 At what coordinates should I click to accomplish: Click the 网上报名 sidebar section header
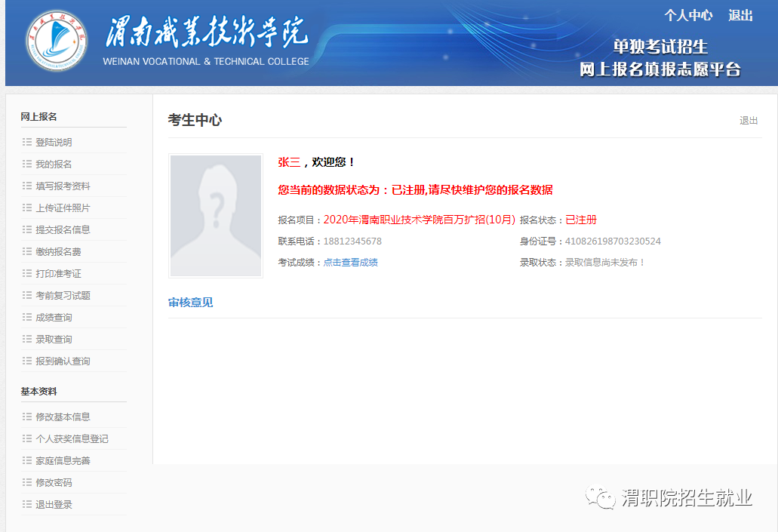pyautogui.click(x=38, y=117)
